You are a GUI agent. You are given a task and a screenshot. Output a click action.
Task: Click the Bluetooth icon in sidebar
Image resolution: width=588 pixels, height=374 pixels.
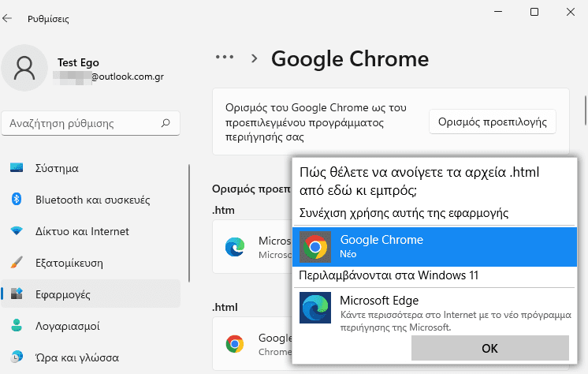pos(17,199)
